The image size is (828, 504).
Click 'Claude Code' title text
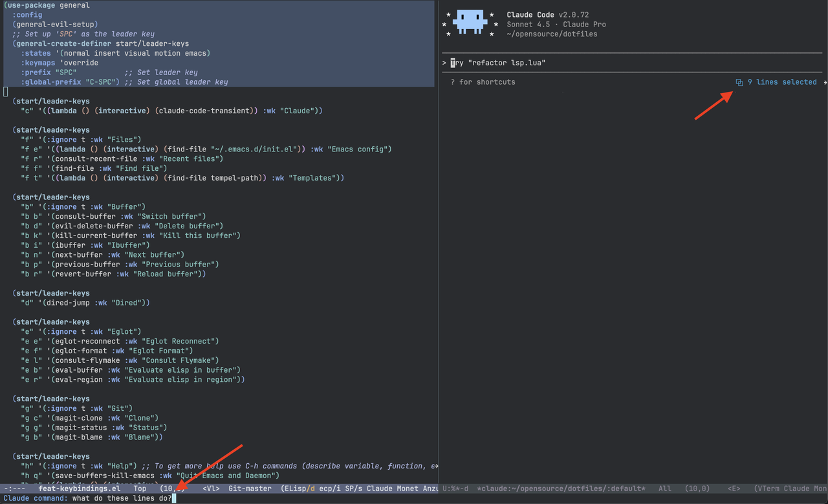[530, 15]
